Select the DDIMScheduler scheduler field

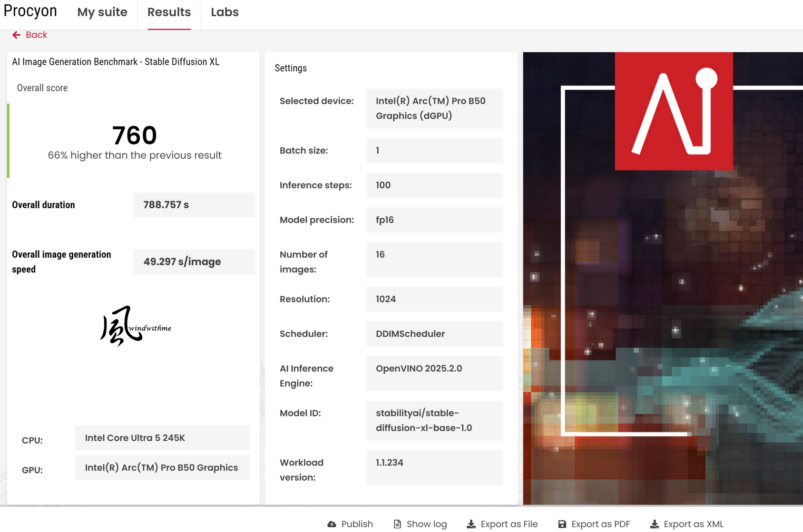(434, 334)
